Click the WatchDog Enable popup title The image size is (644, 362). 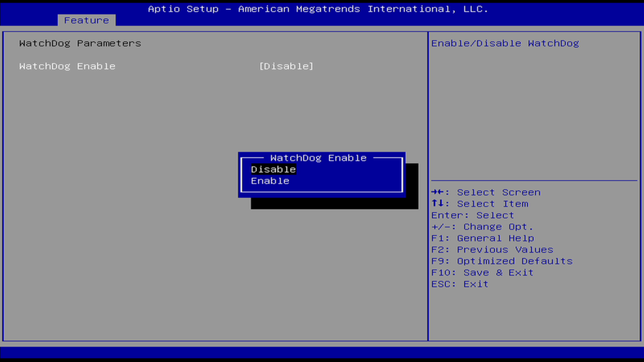click(x=318, y=158)
